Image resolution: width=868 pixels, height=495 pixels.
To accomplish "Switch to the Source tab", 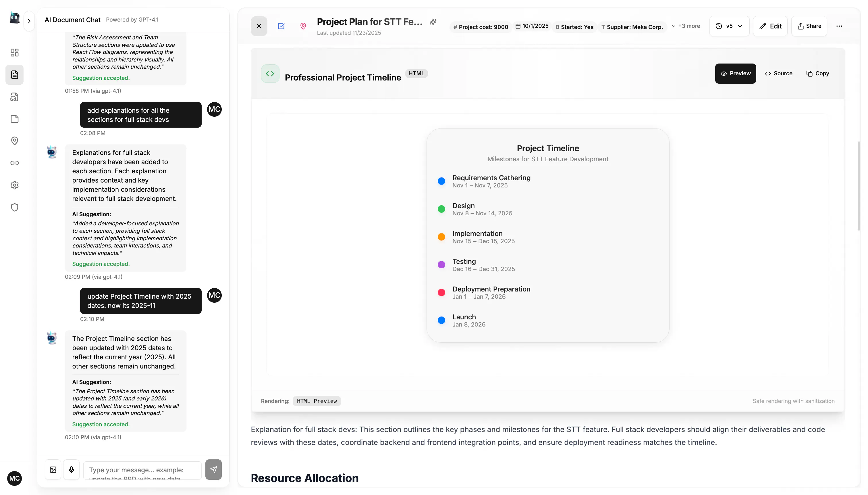I will (778, 73).
